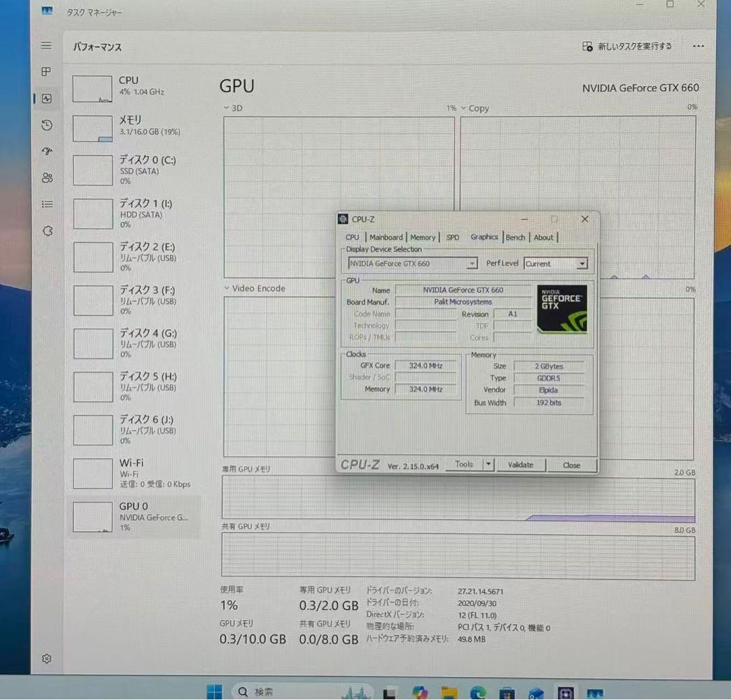731x700 pixels.
Task: Open File Explorer from the taskbar
Action: pyautogui.click(x=449, y=693)
